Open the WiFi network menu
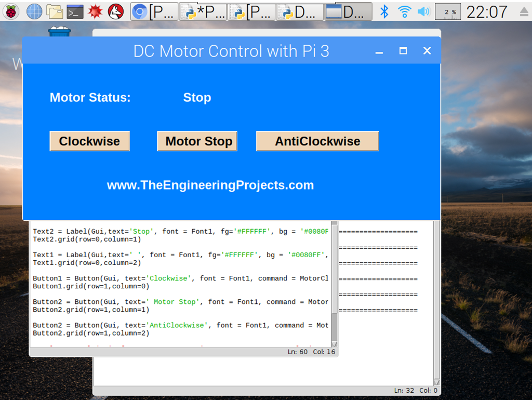 pos(404,11)
